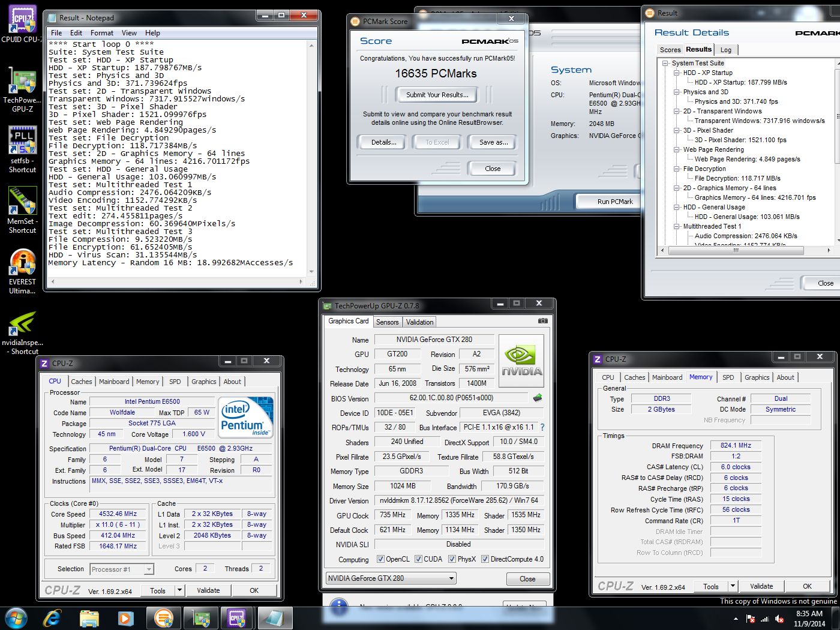The width and height of the screenshot is (840, 630).
Task: Click Notepad horizontal scroll right arrow
Action: tap(301, 281)
